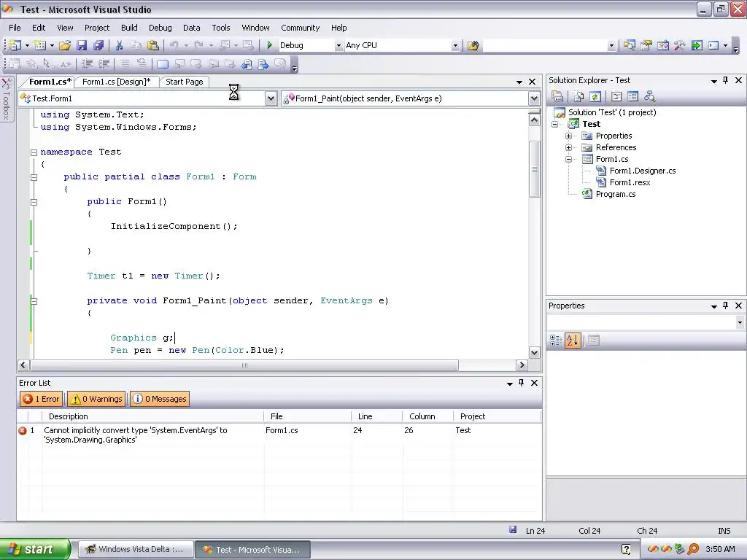The height and width of the screenshot is (560, 747).
Task: Open the Command Window toolbar icon
Action: [713, 45]
